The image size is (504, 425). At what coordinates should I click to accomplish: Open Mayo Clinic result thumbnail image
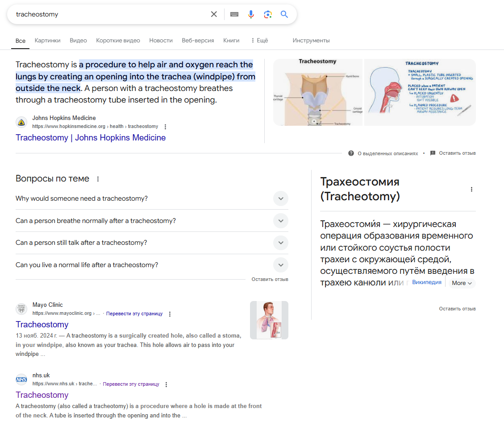click(x=269, y=320)
